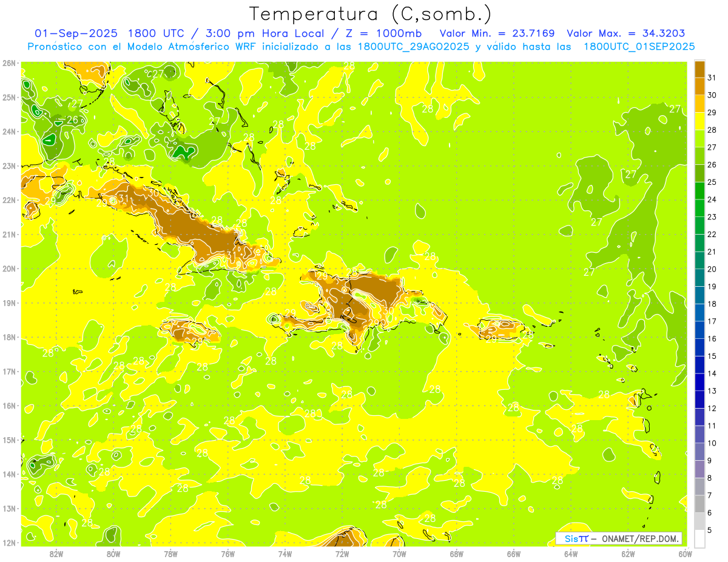Click the "68W" longitude axis label
Viewport: 728px width, 562px height.
457,554
